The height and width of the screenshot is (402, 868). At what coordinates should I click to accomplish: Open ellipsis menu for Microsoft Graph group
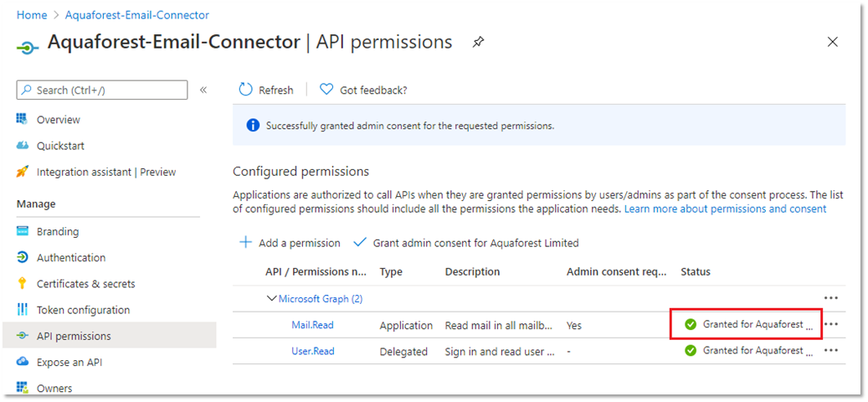point(830,298)
